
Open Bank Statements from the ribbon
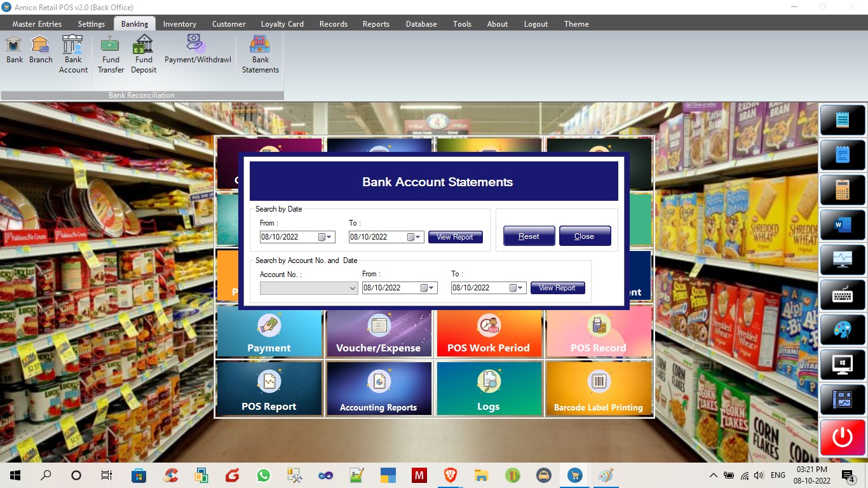260,53
